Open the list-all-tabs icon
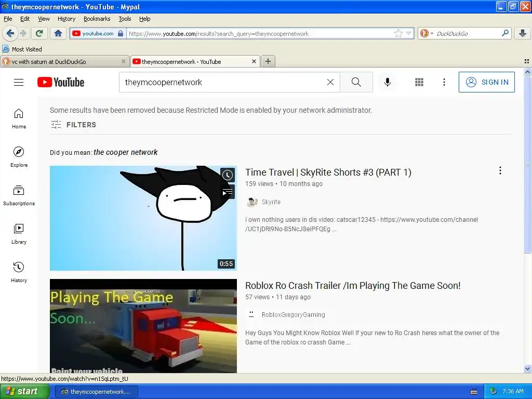Viewport: 532px width, 399px height. (x=527, y=61)
